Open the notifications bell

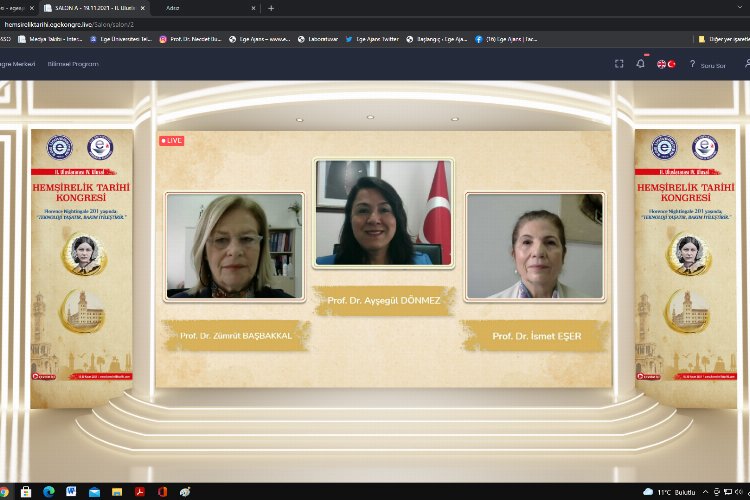pos(640,64)
